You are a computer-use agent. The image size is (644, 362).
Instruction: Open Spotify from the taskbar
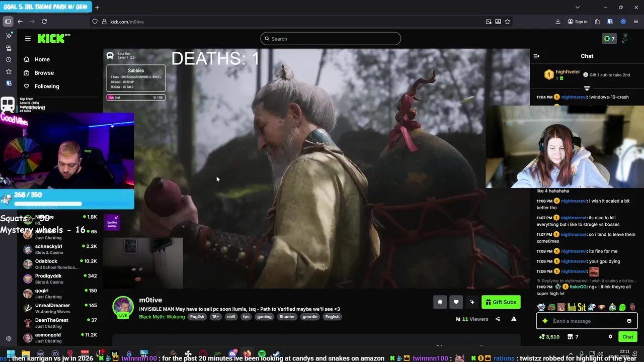pos(262,354)
